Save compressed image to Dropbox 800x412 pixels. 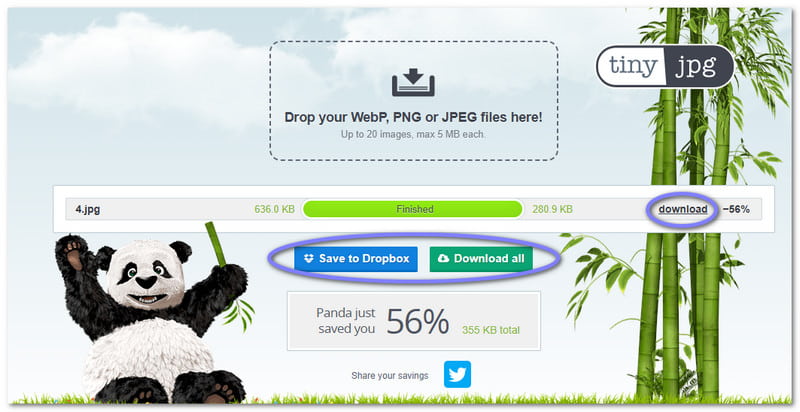[x=356, y=259]
